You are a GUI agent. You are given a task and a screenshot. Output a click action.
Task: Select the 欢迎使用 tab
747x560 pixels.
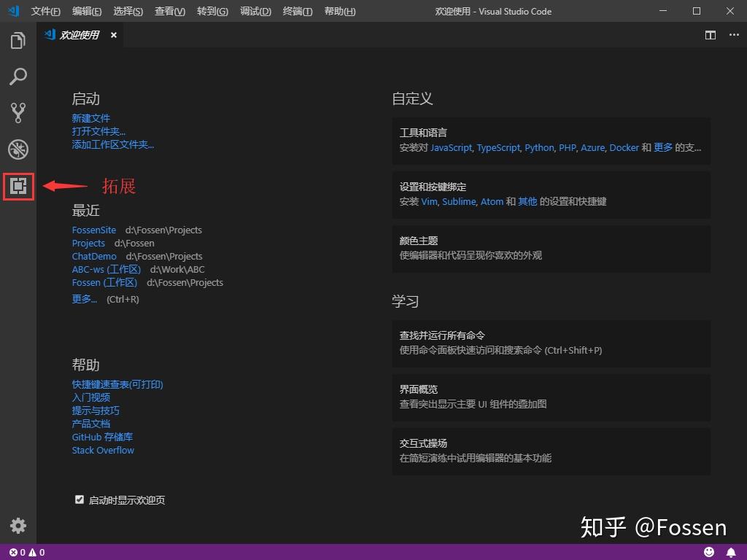[x=80, y=34]
